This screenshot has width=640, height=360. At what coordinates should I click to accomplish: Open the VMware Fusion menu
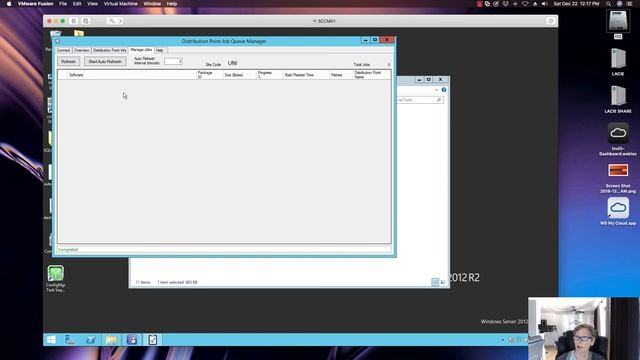click(35, 4)
